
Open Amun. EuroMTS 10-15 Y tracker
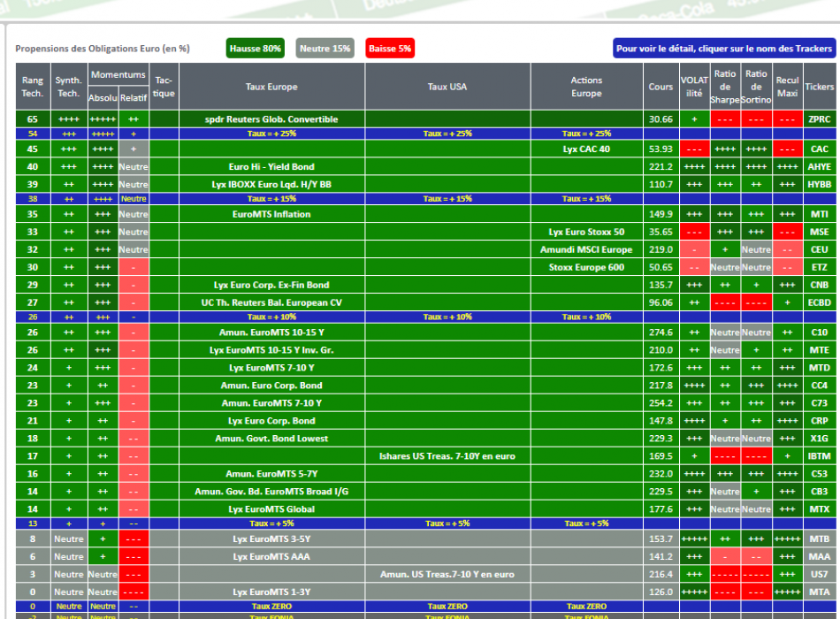tap(271, 332)
